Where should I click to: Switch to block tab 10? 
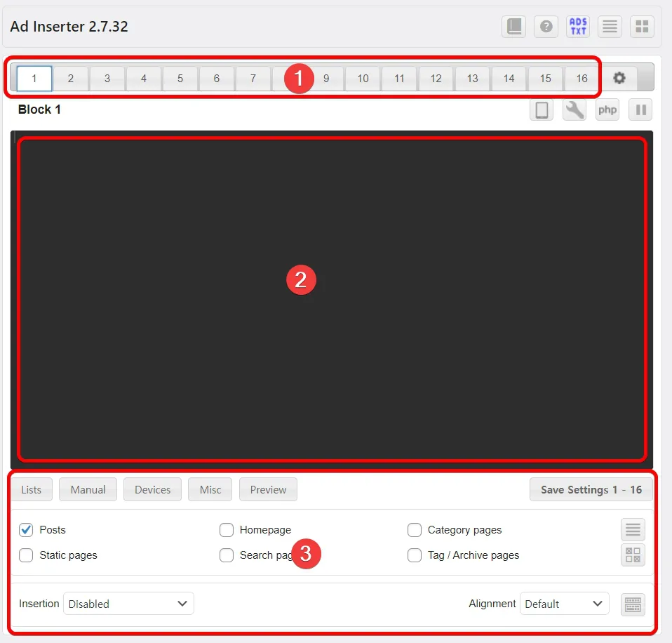coord(363,79)
